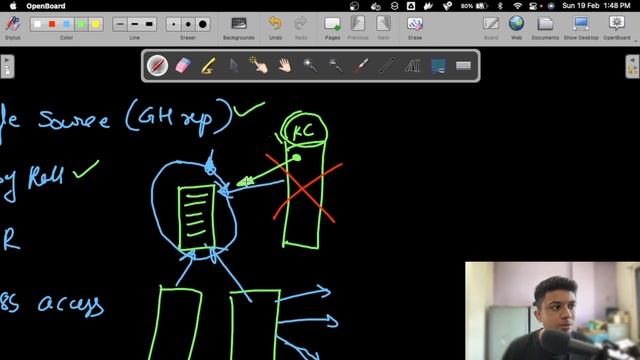This screenshot has width=640, height=360.
Task: Select the thin line width
Action: coord(120,24)
